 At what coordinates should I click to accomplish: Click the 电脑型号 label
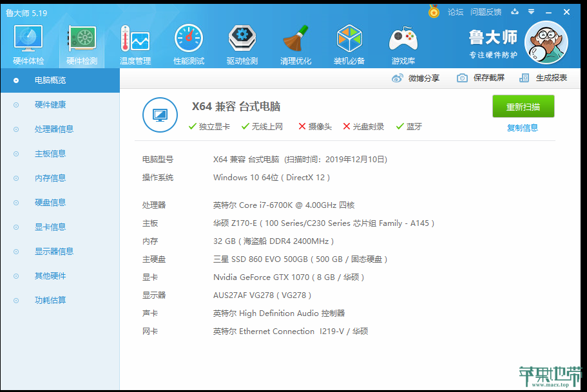[158, 160]
